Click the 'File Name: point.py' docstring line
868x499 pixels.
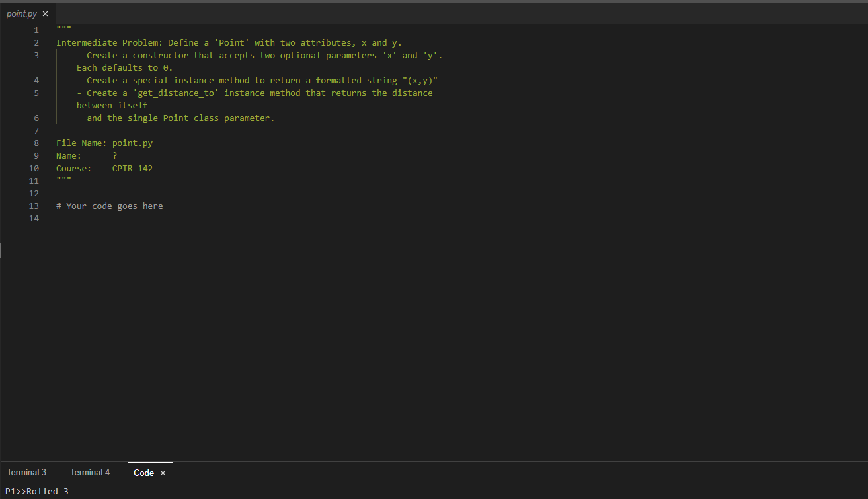(104, 143)
